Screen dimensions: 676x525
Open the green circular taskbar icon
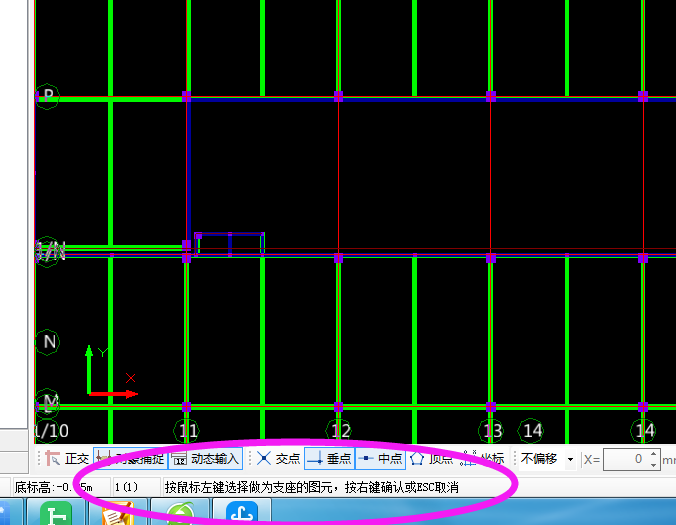pos(180,513)
